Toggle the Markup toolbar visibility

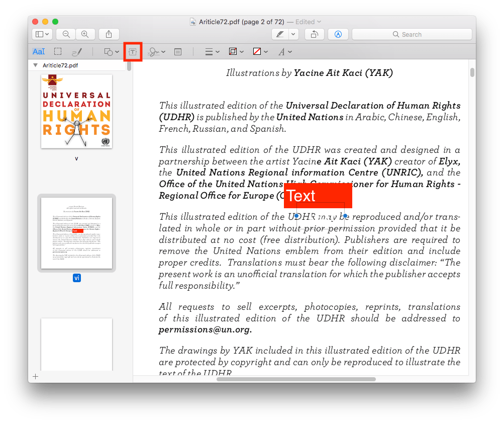tap(338, 34)
